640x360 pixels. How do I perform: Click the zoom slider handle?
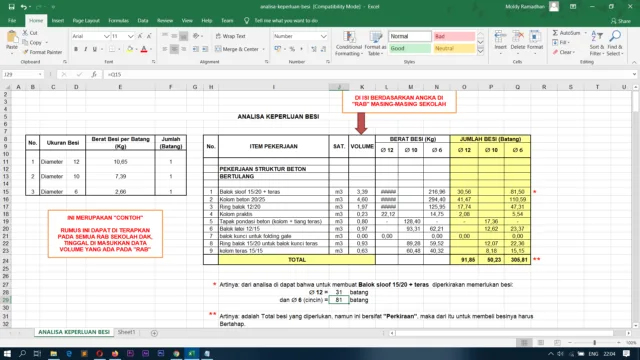(x=594, y=342)
